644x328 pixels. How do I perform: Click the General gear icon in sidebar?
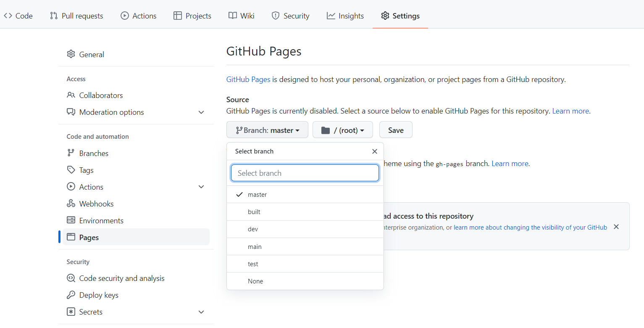pos(71,54)
